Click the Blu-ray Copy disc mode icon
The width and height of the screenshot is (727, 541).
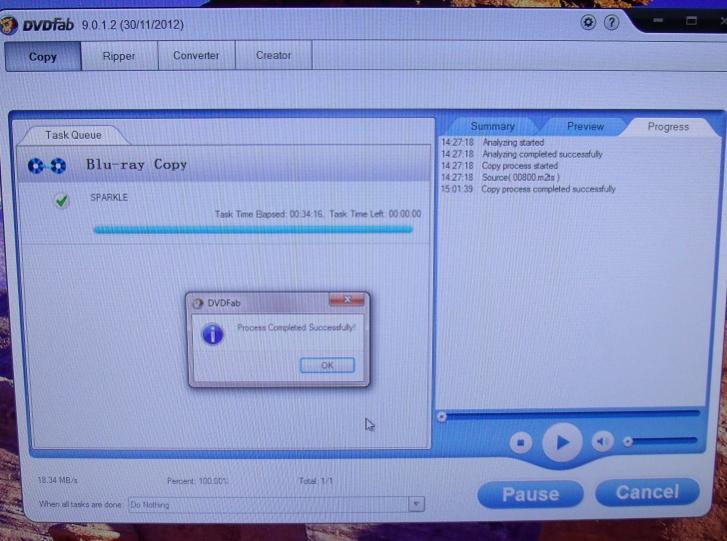47,165
